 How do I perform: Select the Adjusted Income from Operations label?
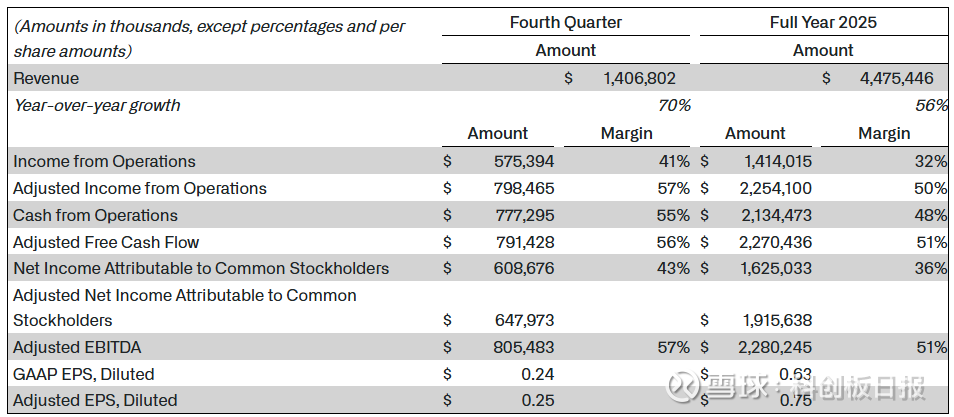[140, 188]
